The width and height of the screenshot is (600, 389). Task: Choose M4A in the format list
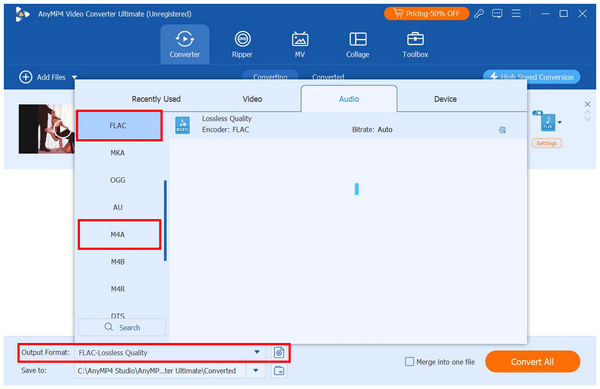tap(119, 234)
